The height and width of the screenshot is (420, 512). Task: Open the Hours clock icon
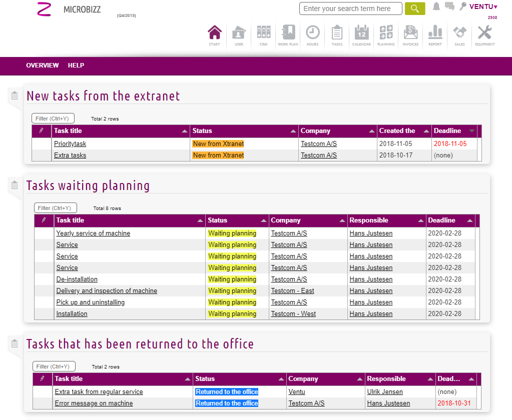click(312, 33)
